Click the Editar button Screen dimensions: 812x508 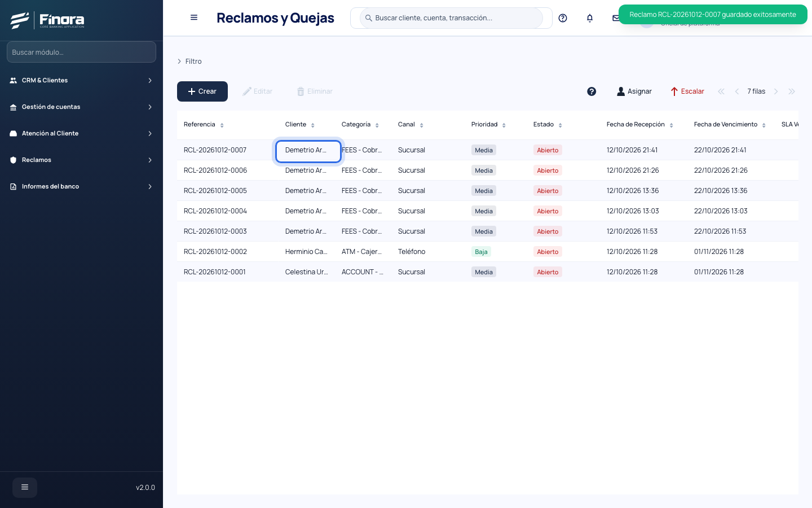point(258,91)
